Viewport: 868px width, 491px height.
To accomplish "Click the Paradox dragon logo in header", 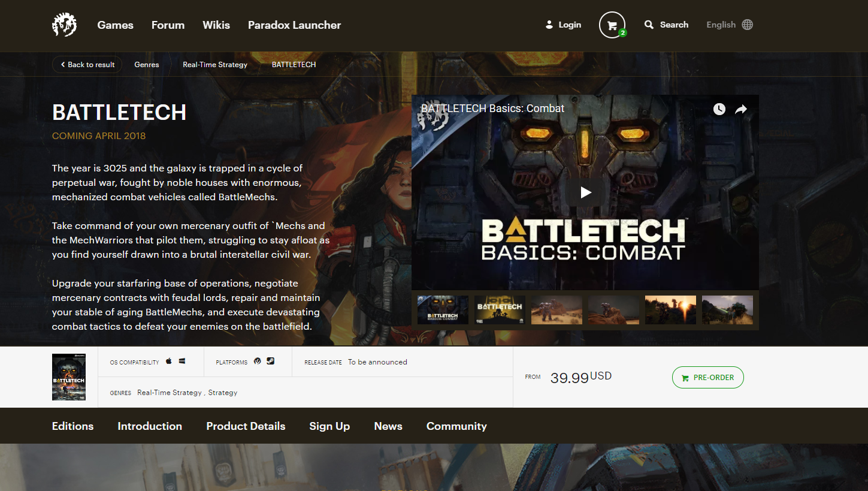I will [x=64, y=25].
